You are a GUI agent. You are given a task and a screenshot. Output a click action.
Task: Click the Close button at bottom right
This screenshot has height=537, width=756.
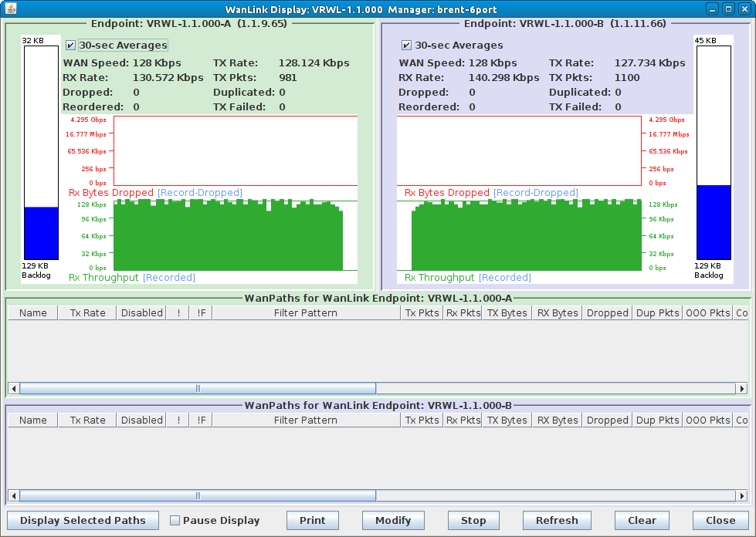click(720, 520)
